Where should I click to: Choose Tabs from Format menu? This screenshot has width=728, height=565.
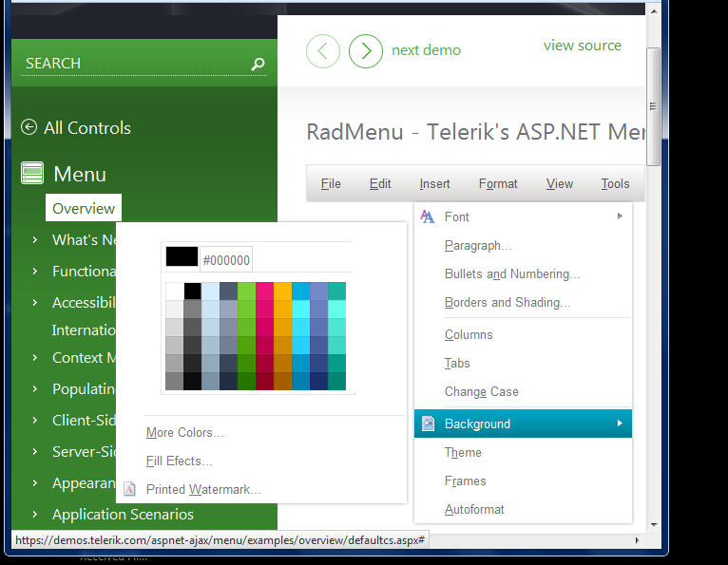(523, 363)
